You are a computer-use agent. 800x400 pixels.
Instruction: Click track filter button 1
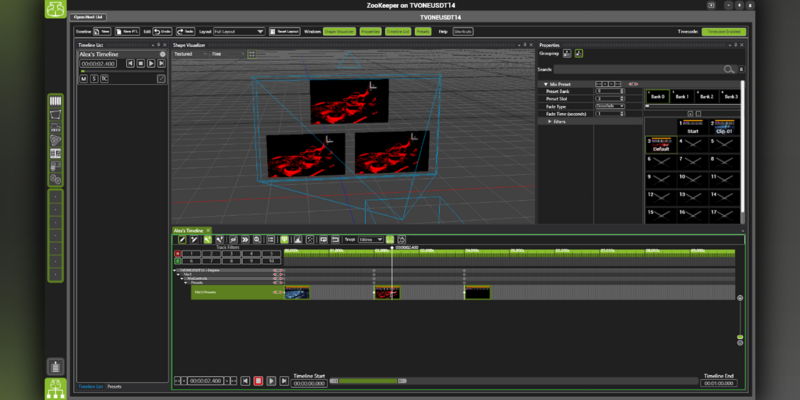click(192, 254)
